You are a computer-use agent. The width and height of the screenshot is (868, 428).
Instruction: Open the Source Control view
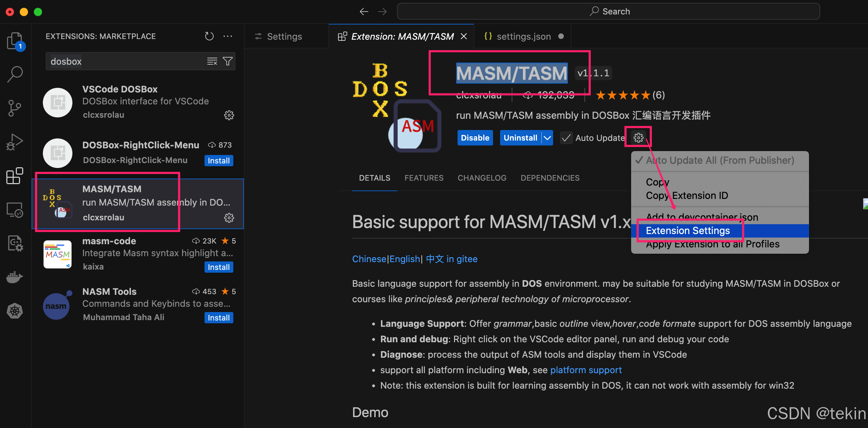tap(15, 108)
